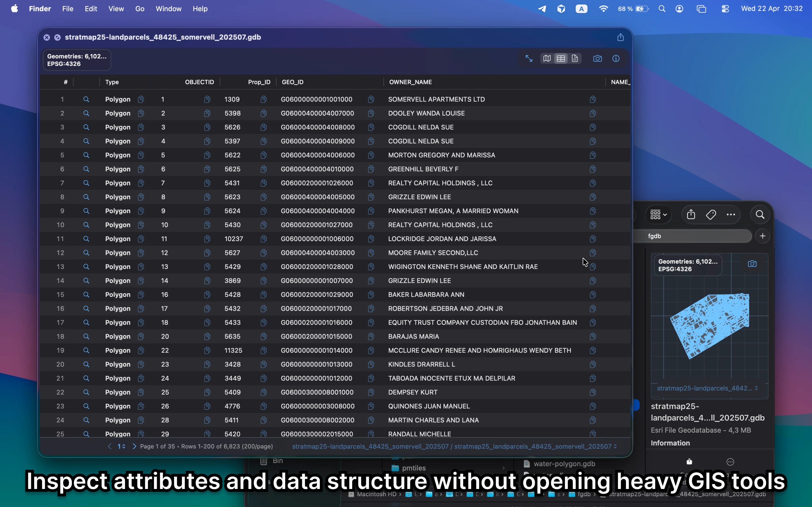Open the View menu in menu bar

[116, 9]
